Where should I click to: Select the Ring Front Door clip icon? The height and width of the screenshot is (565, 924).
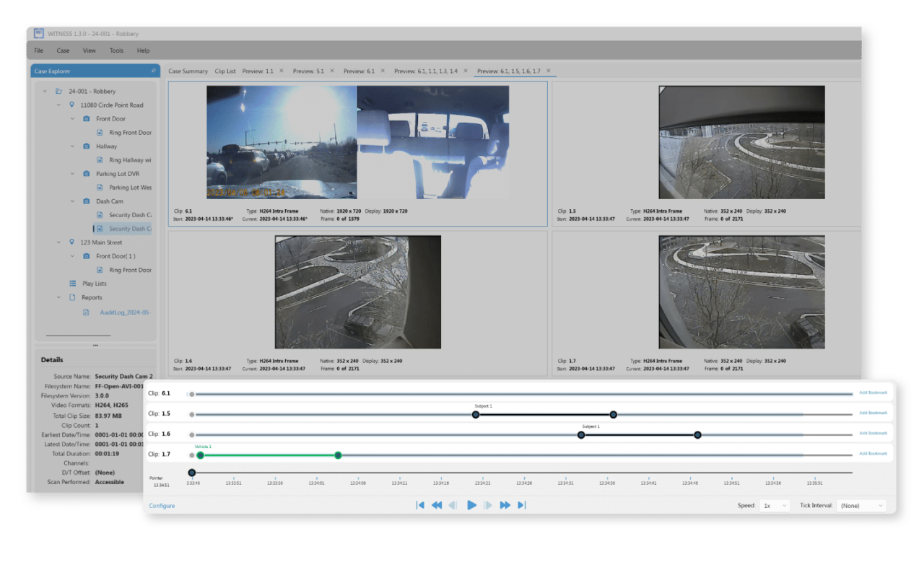(98, 132)
